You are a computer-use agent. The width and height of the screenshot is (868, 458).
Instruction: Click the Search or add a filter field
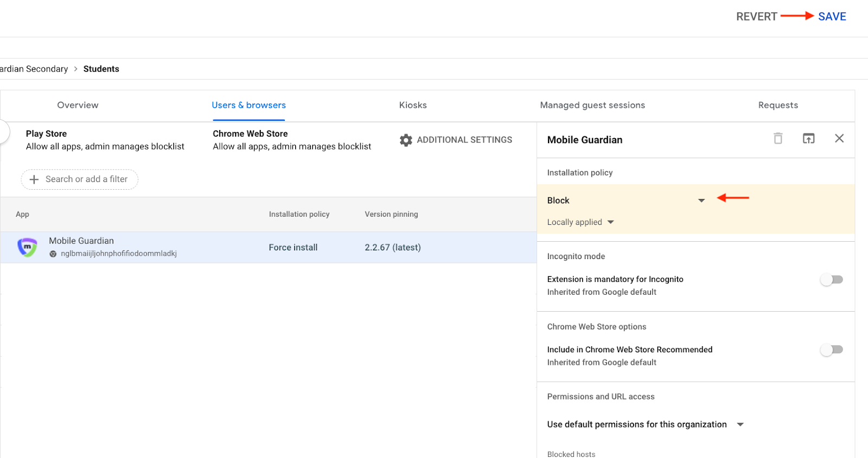point(80,179)
